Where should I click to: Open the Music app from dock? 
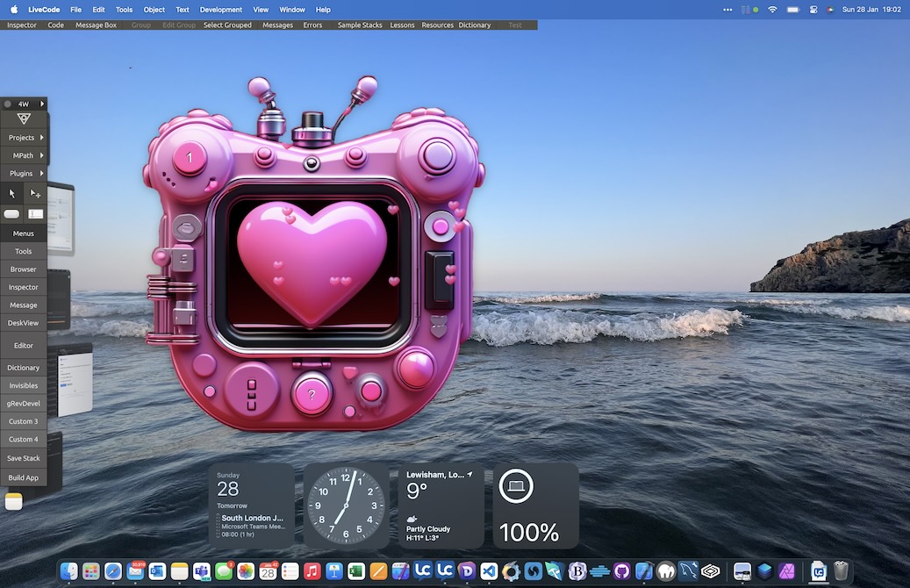coord(312,571)
